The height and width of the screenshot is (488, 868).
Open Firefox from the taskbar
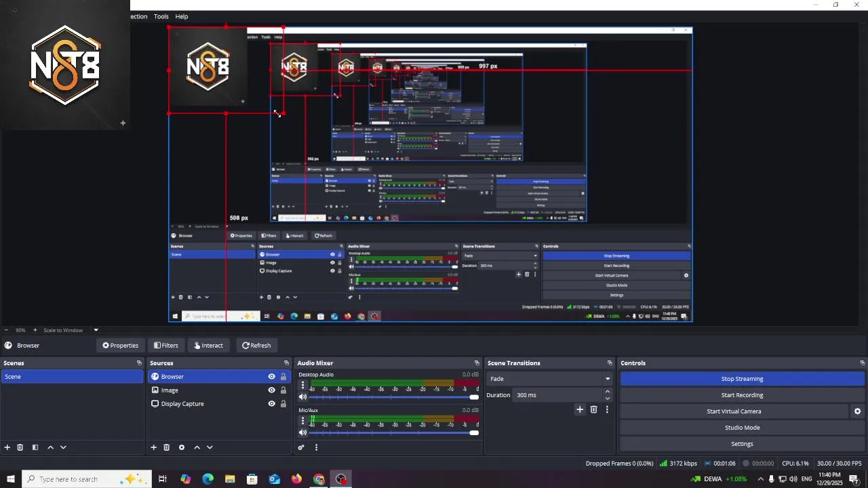point(296,479)
